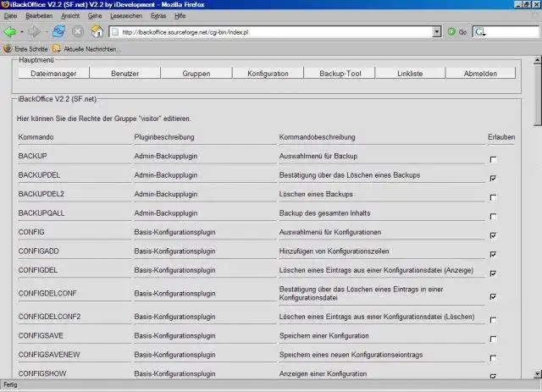This screenshot has height=392, width=542.
Task: Enable the BACKUP command checkbox
Action: pos(493,159)
